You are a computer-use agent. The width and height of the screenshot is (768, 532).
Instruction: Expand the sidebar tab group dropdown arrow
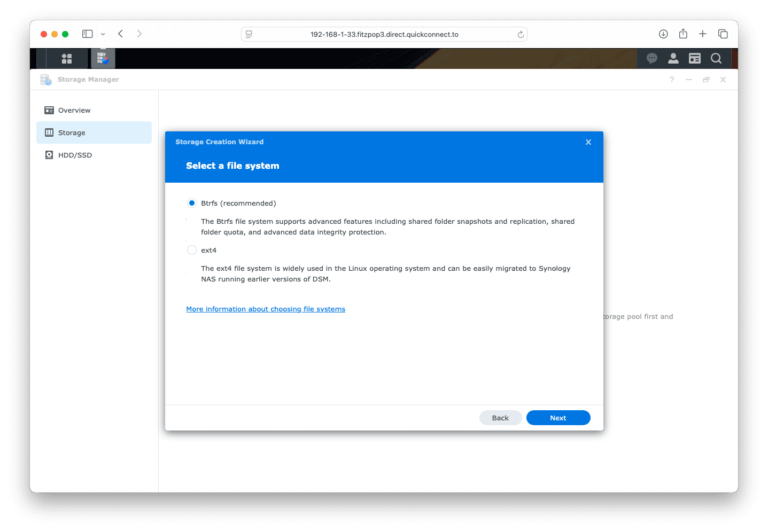click(x=103, y=34)
